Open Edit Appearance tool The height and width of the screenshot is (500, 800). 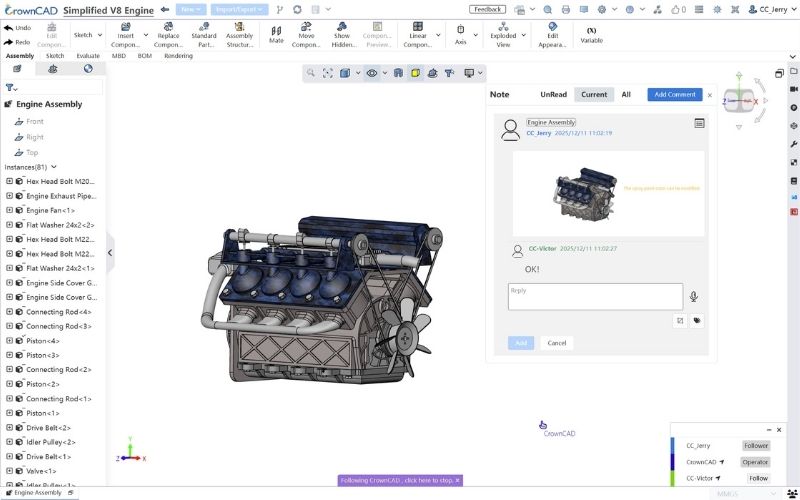[x=553, y=35]
